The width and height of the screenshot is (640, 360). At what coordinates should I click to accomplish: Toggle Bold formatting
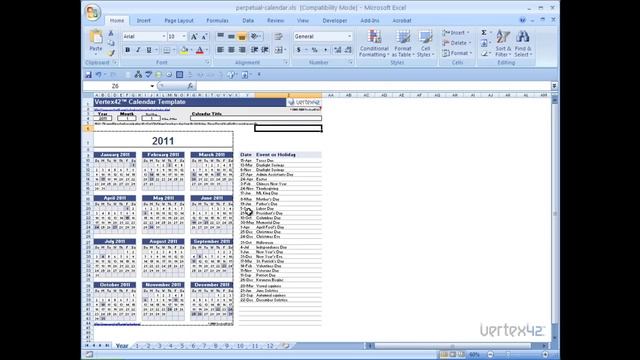click(x=127, y=50)
